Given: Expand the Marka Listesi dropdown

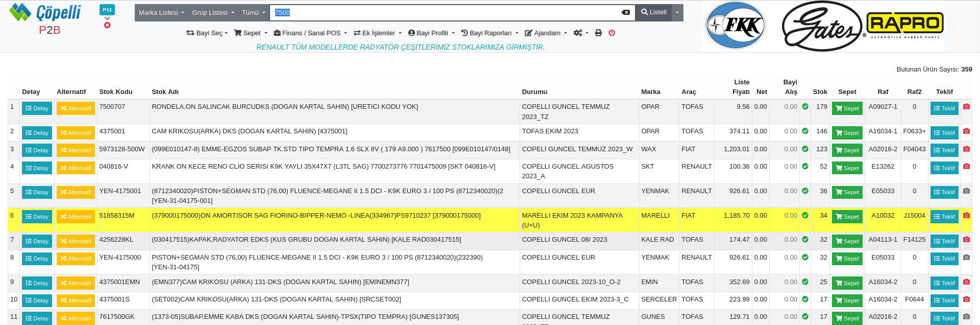Looking at the screenshot, I should (x=161, y=13).
